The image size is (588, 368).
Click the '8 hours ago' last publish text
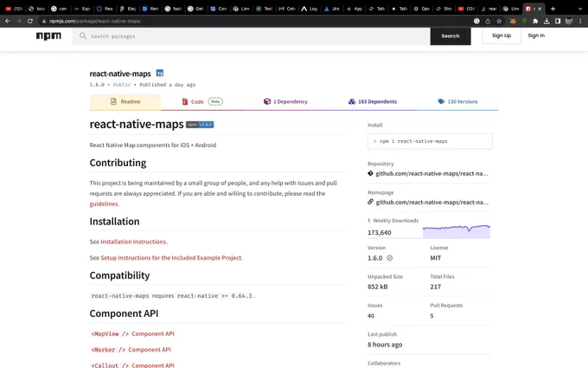385,345
